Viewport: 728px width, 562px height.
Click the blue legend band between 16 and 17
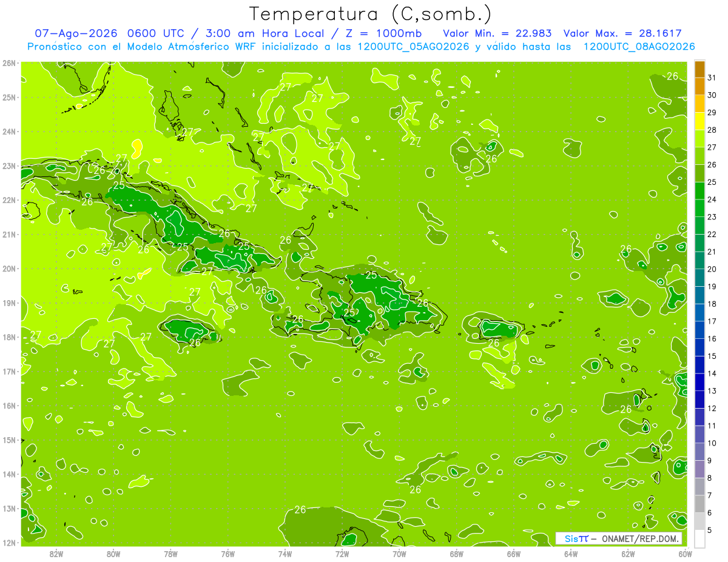tap(699, 330)
